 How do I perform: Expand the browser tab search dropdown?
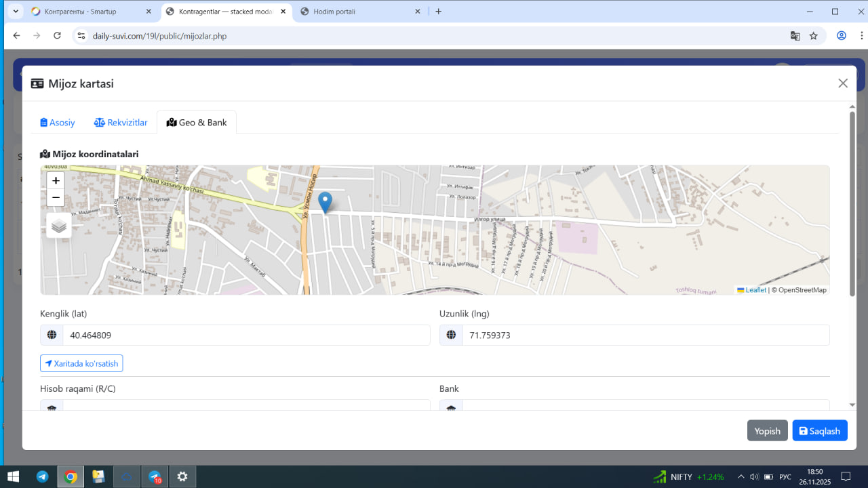[16, 12]
